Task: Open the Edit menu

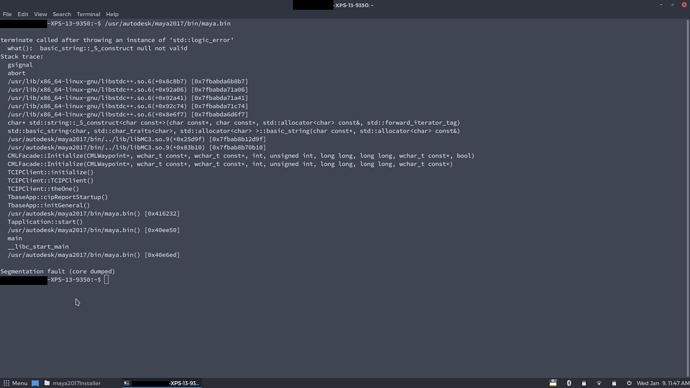Action: coord(23,14)
